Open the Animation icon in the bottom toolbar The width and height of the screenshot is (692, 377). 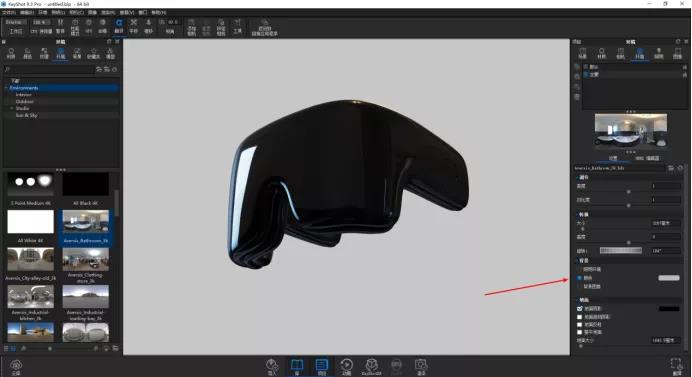point(346,366)
